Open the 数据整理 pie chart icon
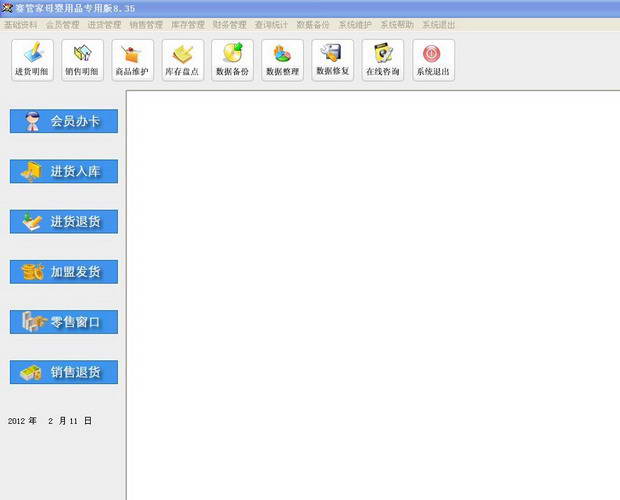This screenshot has width=620, height=500. point(282,60)
